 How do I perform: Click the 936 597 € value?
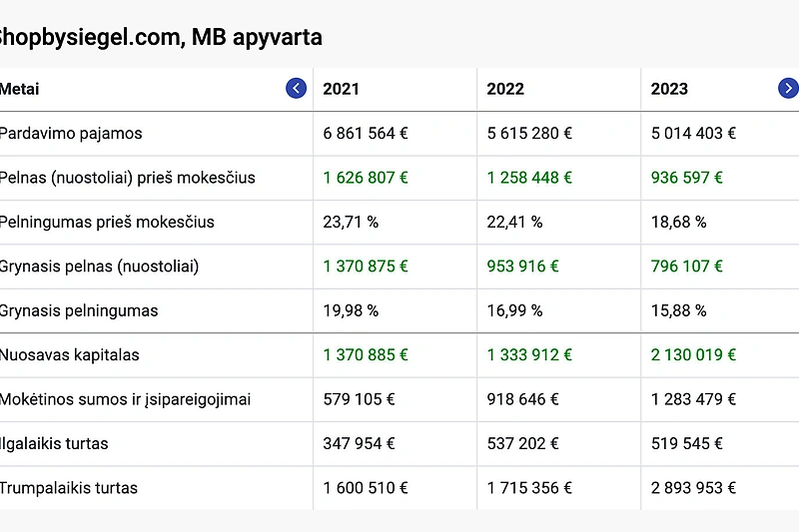[687, 178]
